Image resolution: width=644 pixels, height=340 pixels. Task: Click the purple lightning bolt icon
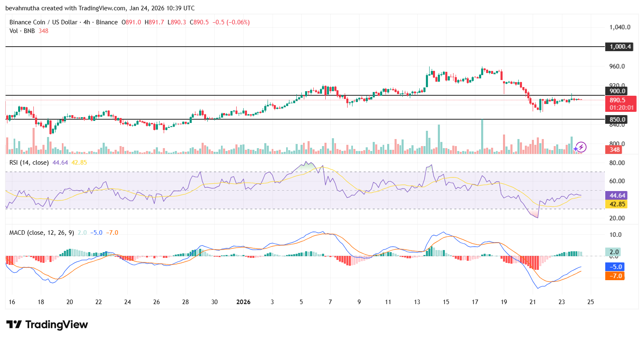click(x=581, y=147)
